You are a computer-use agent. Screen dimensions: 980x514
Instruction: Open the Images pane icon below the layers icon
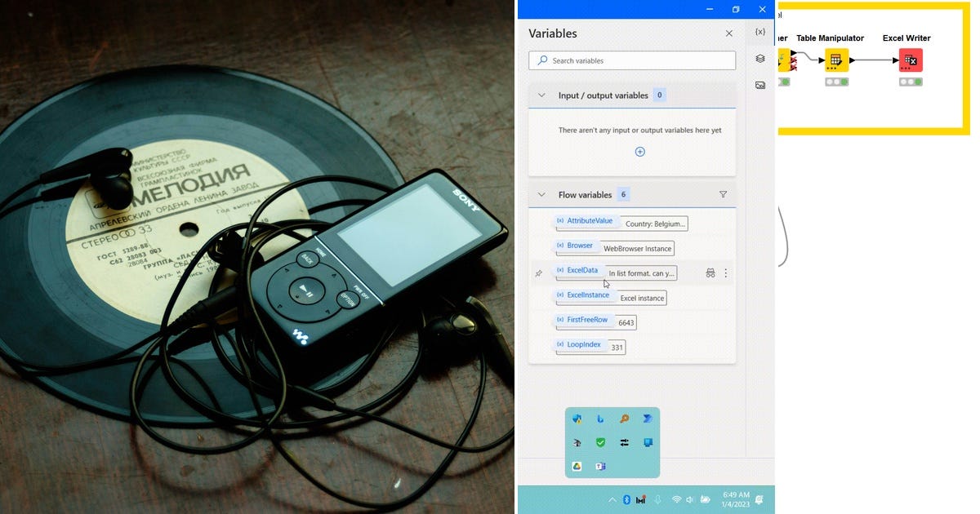click(760, 84)
